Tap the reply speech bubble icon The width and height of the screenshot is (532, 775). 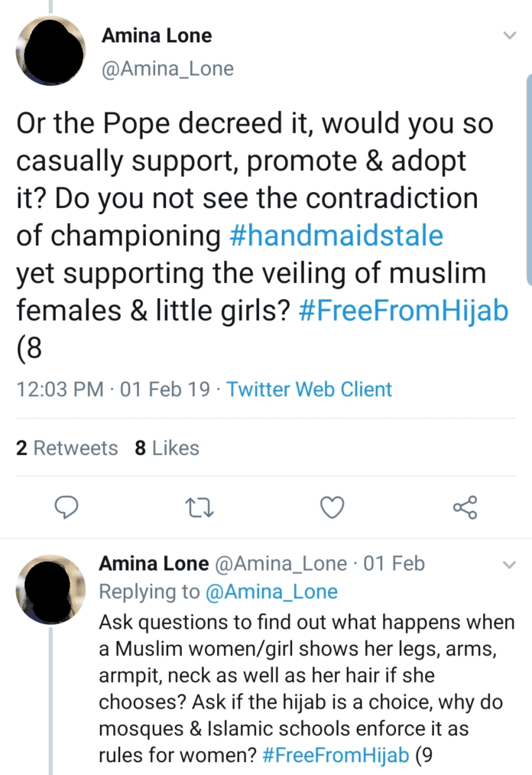(x=66, y=507)
